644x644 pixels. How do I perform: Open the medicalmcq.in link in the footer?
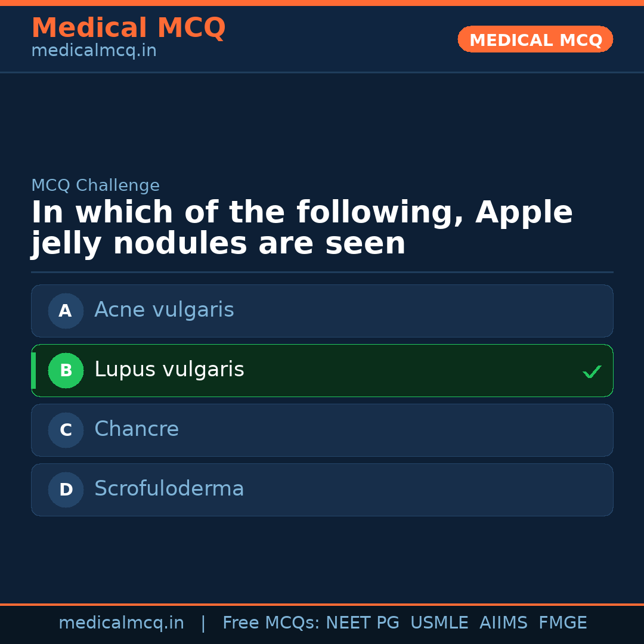click(x=122, y=623)
